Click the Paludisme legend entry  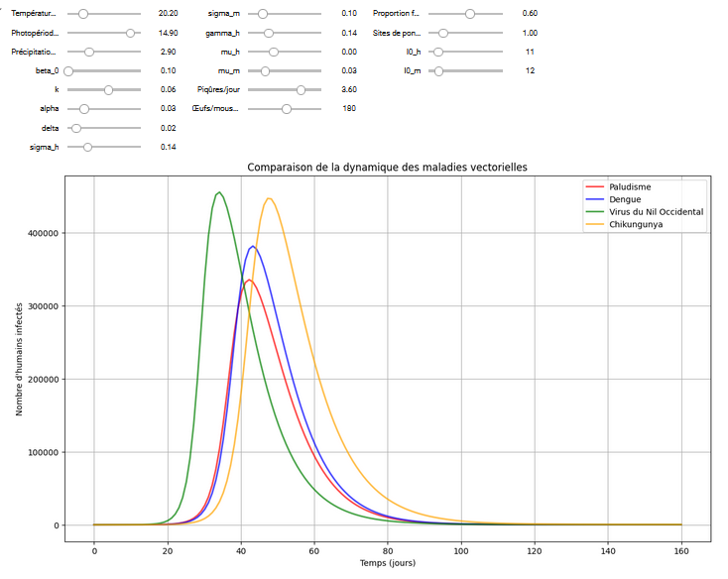[x=635, y=186]
